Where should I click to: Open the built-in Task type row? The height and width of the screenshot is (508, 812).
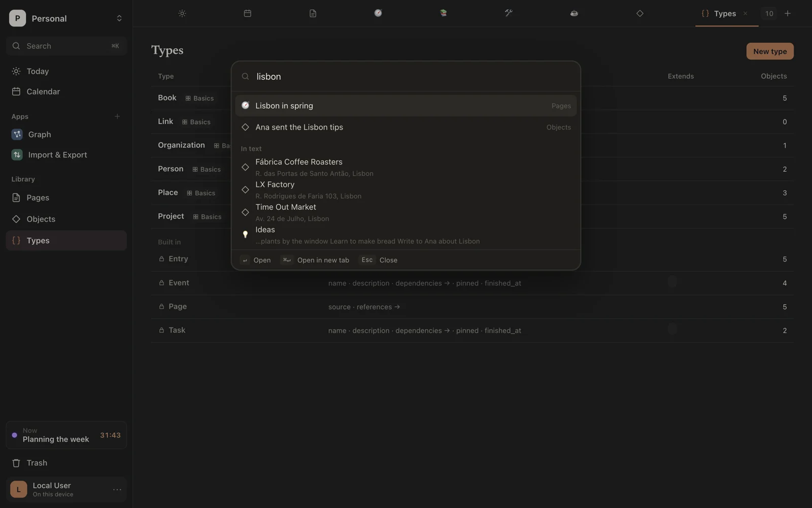(x=472, y=331)
